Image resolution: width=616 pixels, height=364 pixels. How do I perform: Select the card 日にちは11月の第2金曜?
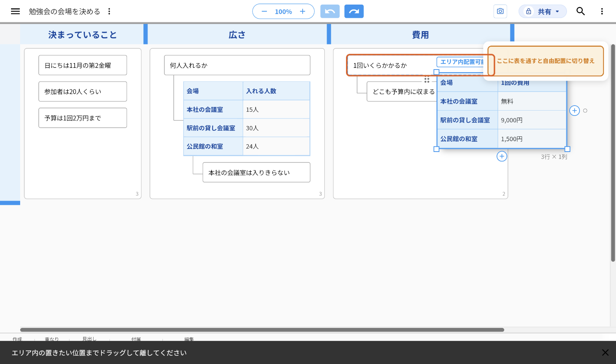coord(83,65)
